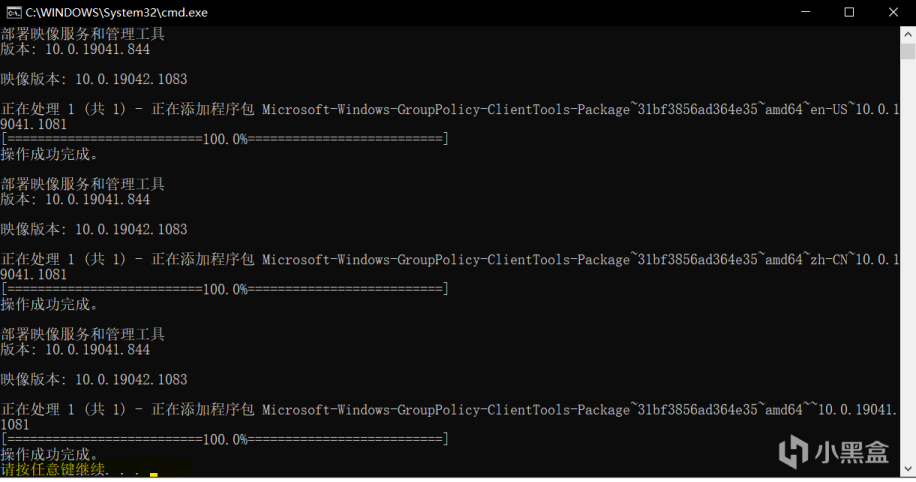This screenshot has width=916, height=482.
Task: Minimize the cmd.exe window
Action: pos(804,12)
